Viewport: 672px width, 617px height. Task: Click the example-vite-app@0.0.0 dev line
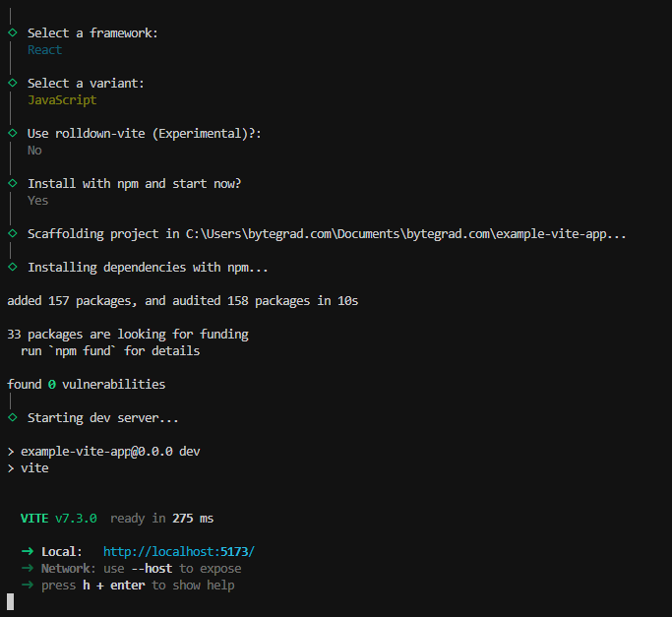(x=110, y=451)
